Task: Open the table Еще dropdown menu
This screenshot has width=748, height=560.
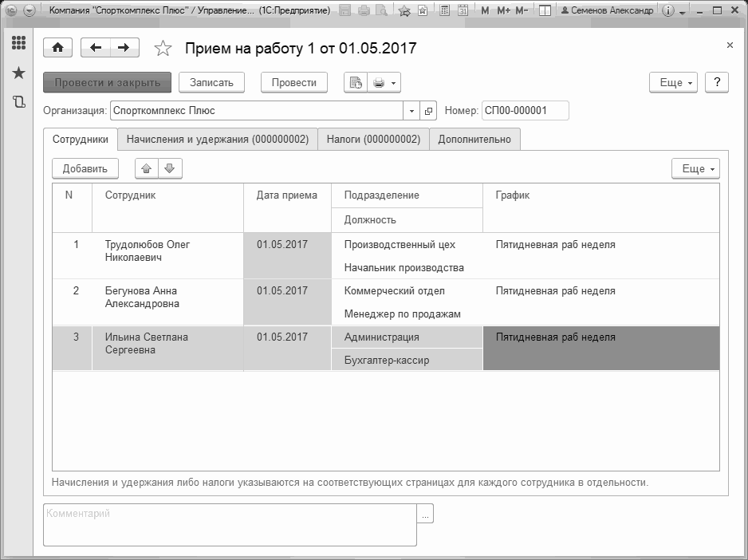Action: point(696,168)
